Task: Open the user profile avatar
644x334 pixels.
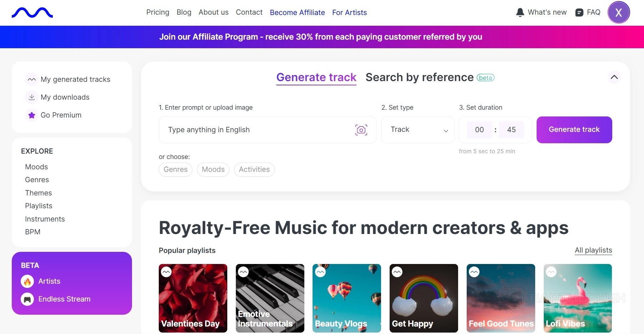Action: point(618,13)
